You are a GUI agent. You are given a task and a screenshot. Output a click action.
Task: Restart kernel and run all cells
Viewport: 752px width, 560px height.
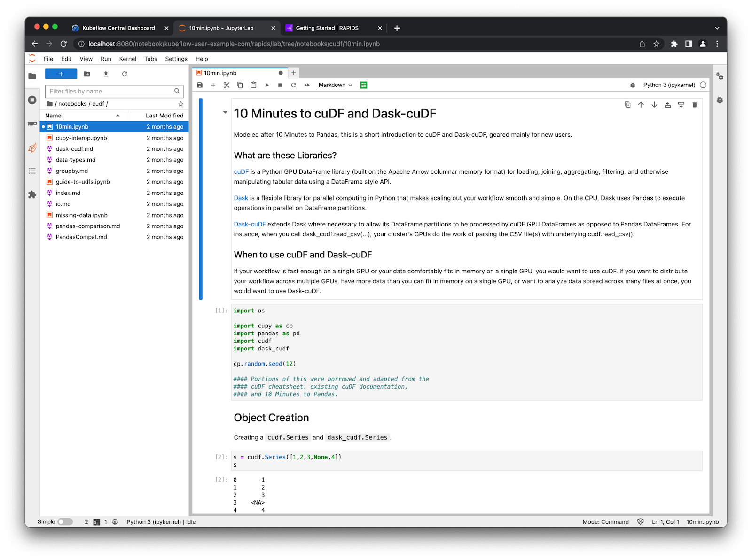click(306, 85)
